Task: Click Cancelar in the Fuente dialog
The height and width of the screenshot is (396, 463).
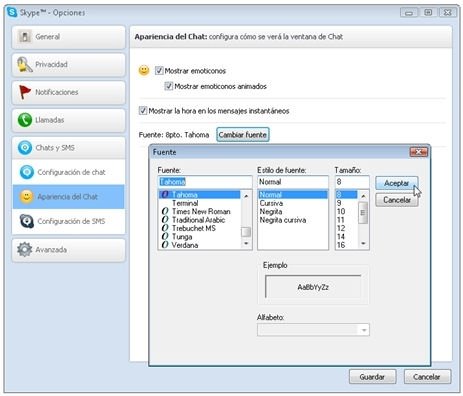Action: (x=397, y=200)
